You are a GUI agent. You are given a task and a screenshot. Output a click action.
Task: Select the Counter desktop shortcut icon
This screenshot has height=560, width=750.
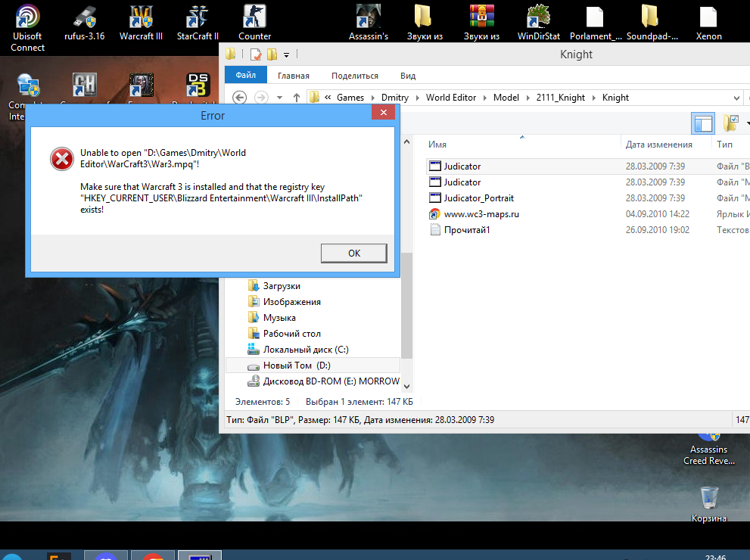coord(254,23)
